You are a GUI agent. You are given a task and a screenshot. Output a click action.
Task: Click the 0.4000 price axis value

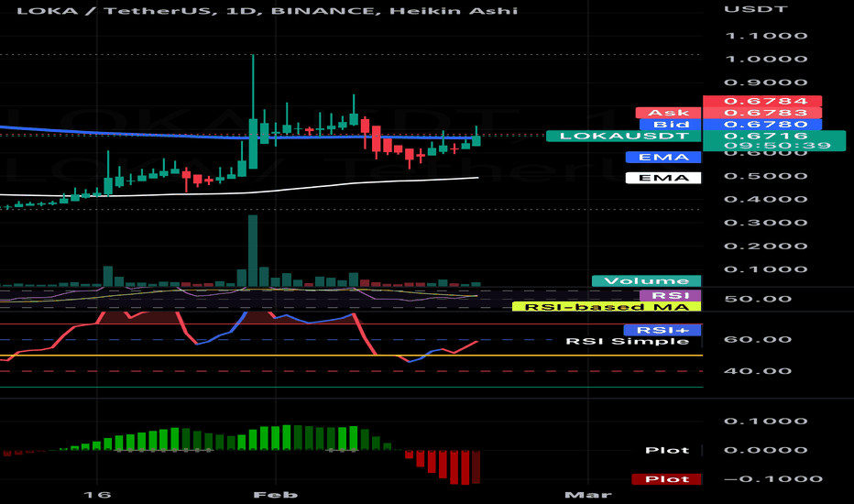coord(766,200)
